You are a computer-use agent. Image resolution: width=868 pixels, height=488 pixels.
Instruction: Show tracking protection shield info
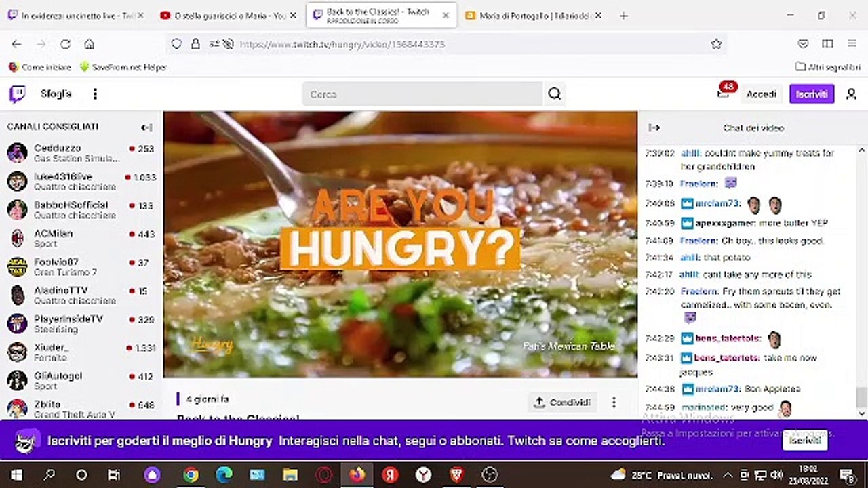(176, 44)
